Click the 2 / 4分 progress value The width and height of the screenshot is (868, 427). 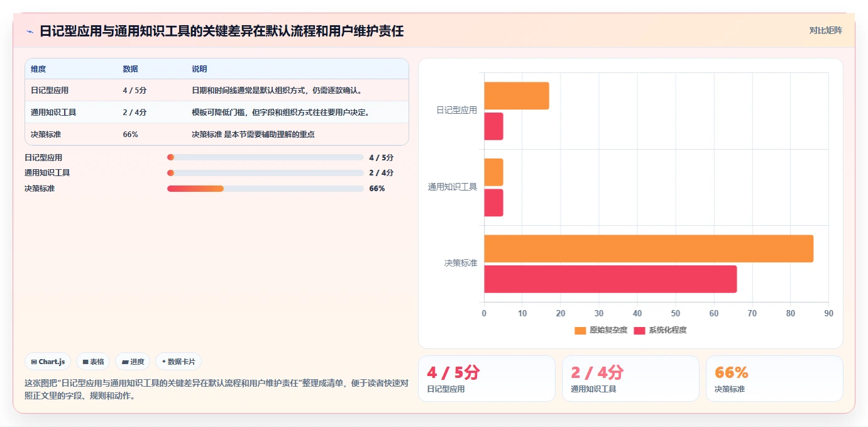point(382,173)
